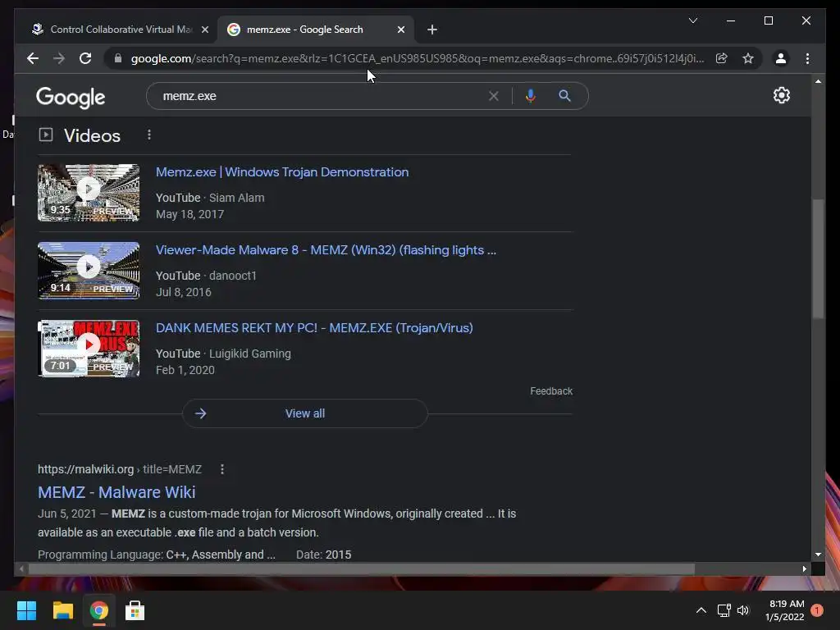Go back to the previous page
Screen dimensions: 840x630
(33, 58)
